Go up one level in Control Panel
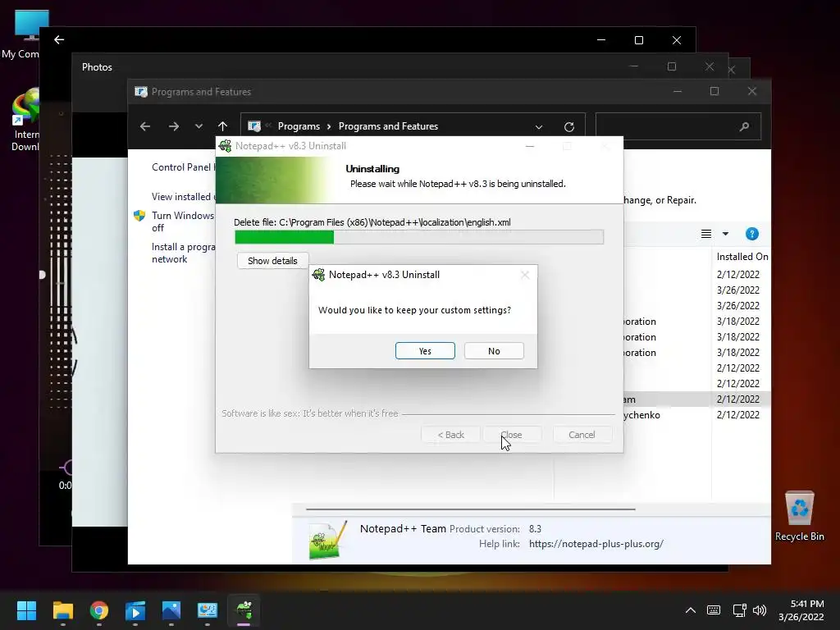The height and width of the screenshot is (630, 840). [223, 126]
